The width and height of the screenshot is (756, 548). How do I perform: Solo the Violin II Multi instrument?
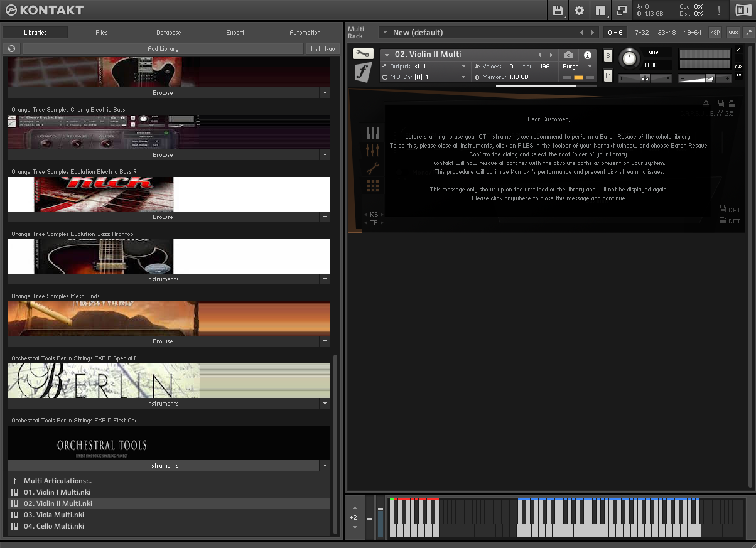click(x=608, y=55)
